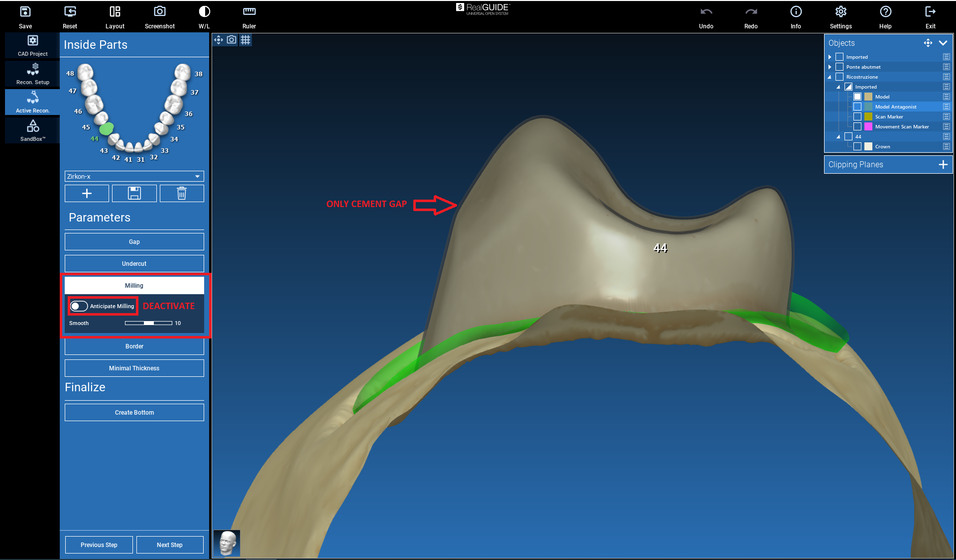
Task: Click the Layout icon
Action: [x=115, y=12]
